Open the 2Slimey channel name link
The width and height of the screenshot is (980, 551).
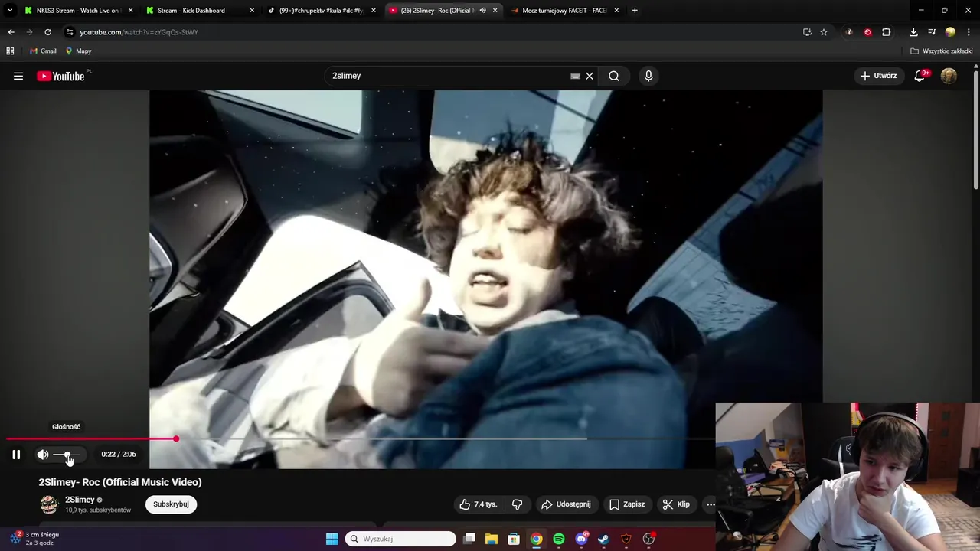[x=80, y=500]
